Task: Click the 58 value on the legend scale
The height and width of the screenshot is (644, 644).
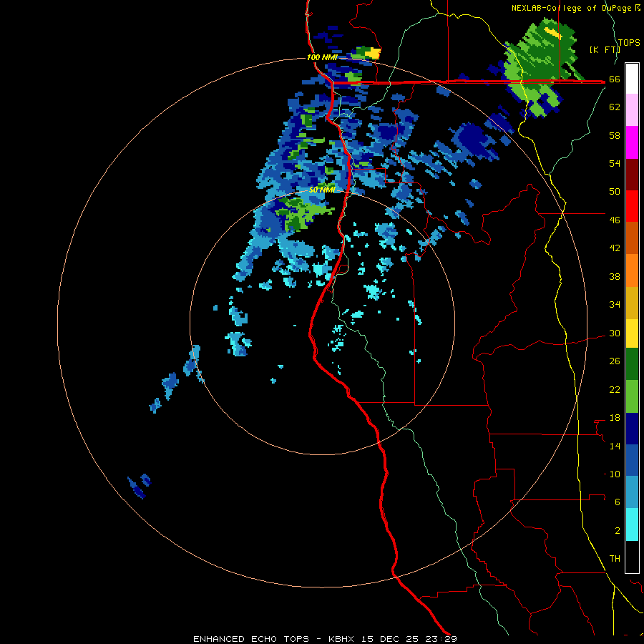Action: point(615,135)
